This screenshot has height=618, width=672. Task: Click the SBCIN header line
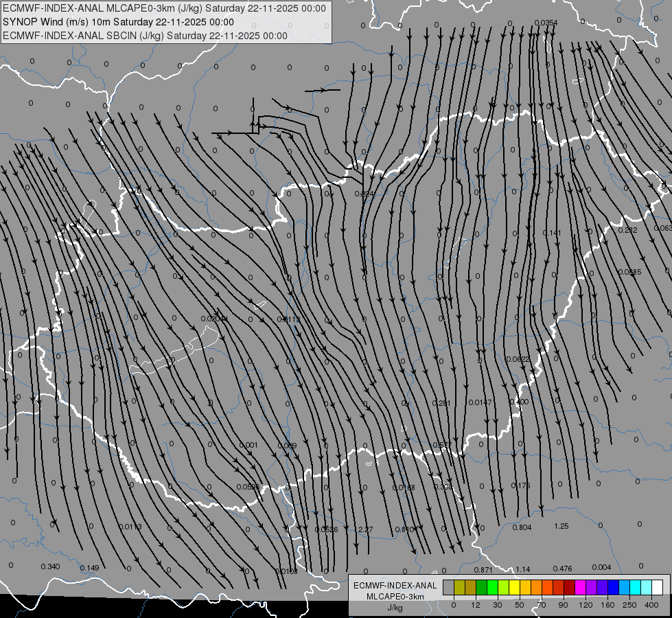pos(145,36)
